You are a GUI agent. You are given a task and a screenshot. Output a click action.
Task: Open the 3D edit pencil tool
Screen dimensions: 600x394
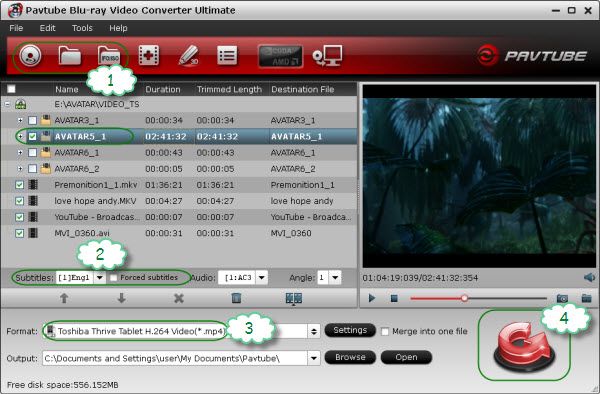click(x=189, y=56)
